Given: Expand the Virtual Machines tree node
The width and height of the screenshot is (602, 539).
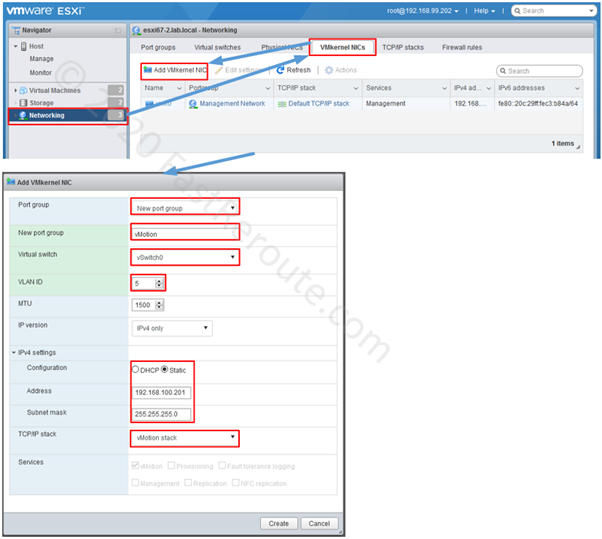Looking at the screenshot, I should tap(15, 91).
